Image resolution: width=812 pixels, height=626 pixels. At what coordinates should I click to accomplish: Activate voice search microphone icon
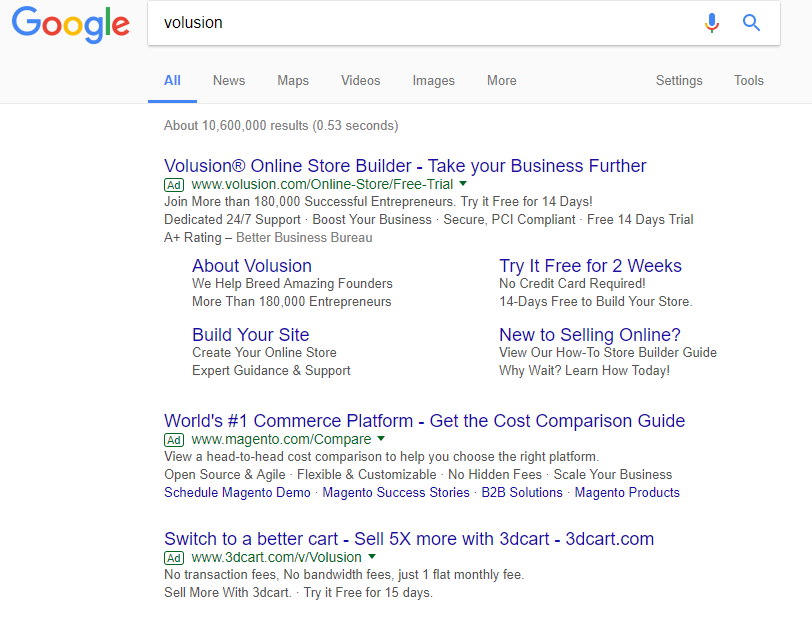(x=712, y=23)
